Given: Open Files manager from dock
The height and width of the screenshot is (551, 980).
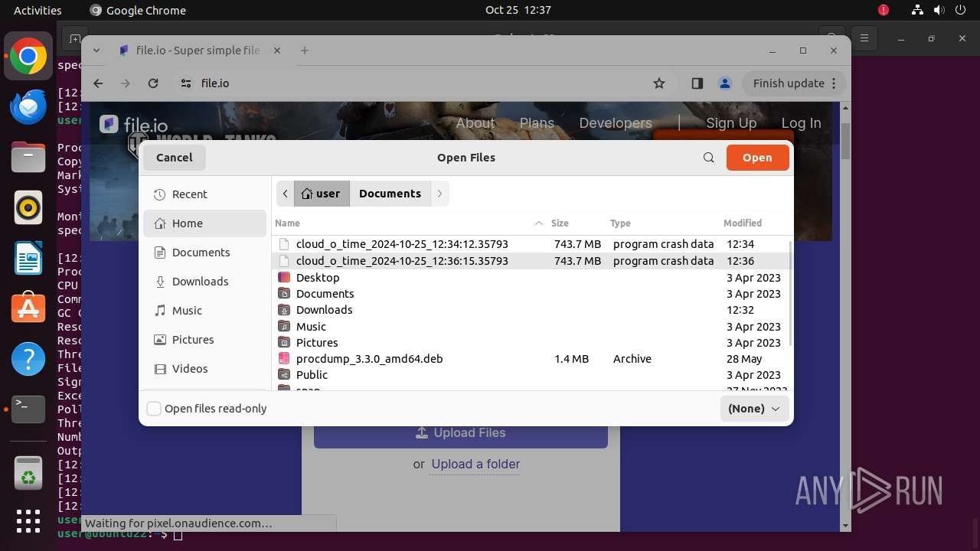Looking at the screenshot, I should click(x=28, y=157).
